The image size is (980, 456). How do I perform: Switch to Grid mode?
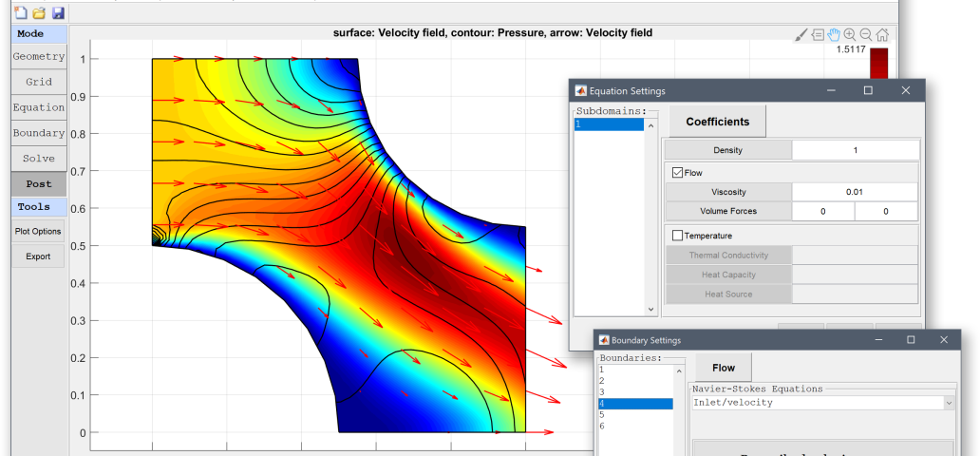click(x=39, y=82)
